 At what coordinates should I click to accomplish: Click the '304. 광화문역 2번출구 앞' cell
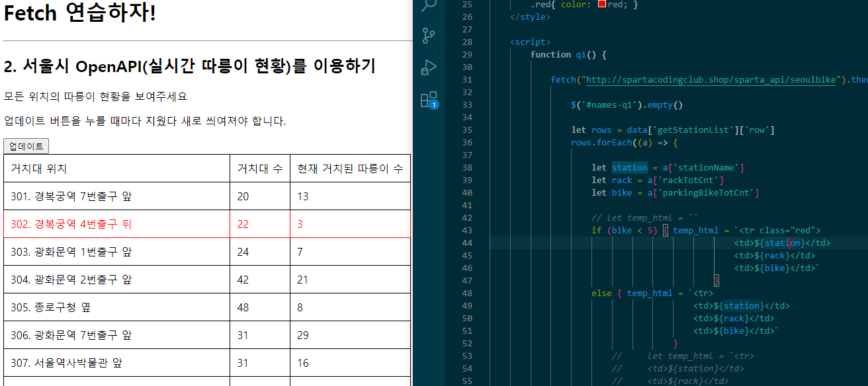tap(116, 280)
